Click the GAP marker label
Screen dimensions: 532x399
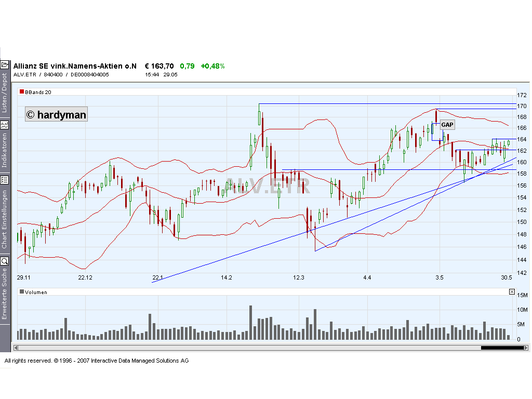click(x=447, y=125)
